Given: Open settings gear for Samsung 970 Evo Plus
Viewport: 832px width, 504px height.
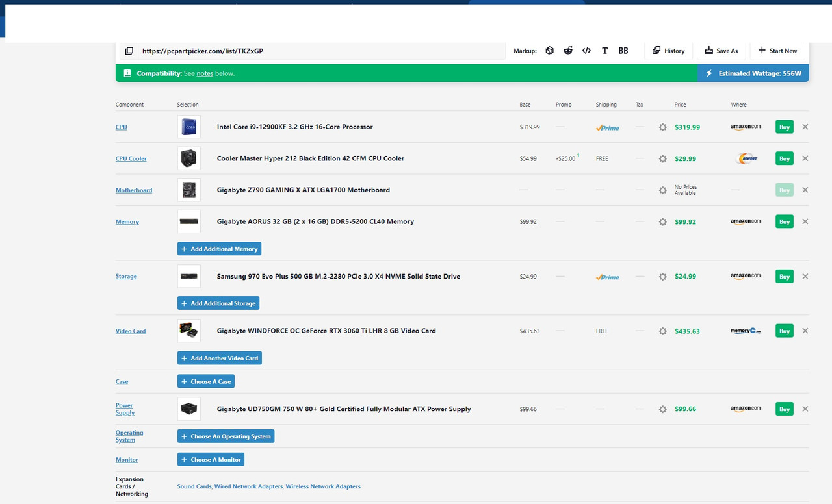Looking at the screenshot, I should point(662,277).
